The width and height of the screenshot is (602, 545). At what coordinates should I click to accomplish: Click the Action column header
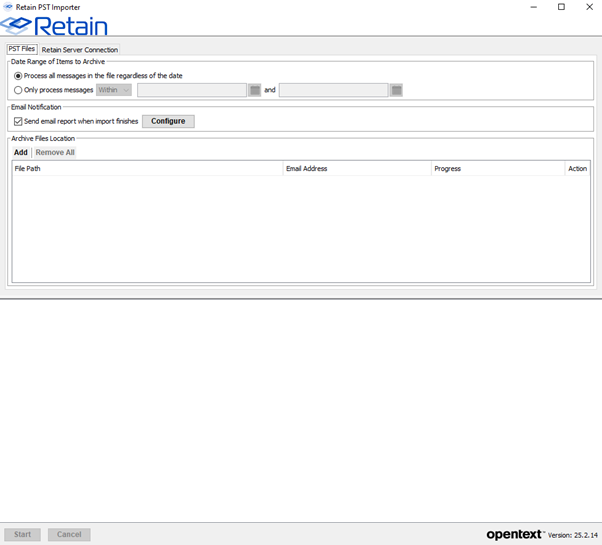point(577,168)
